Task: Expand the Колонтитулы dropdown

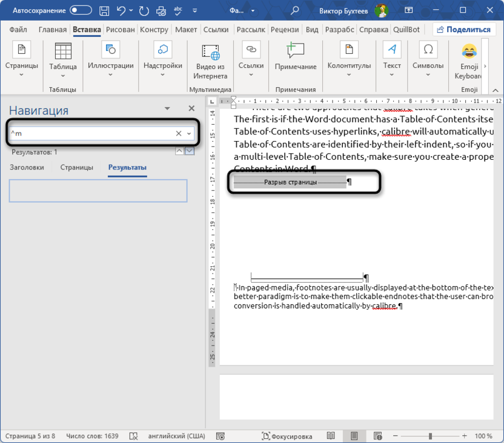Action: point(349,74)
